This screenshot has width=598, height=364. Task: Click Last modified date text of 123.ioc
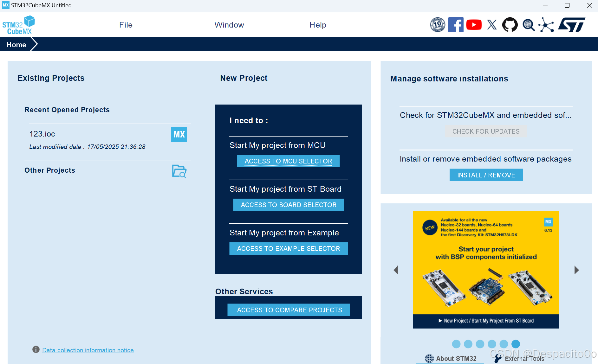pos(87,147)
